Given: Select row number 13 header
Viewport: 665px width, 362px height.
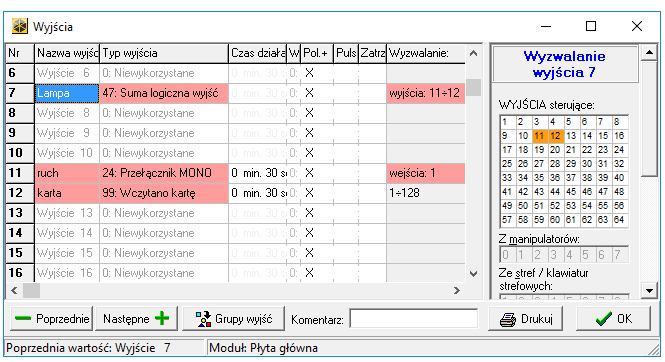Looking at the screenshot, I should pos(20,213).
